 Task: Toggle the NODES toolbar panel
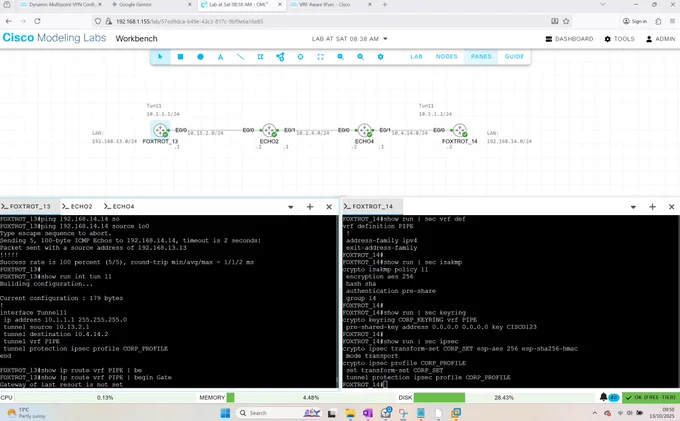coord(447,56)
